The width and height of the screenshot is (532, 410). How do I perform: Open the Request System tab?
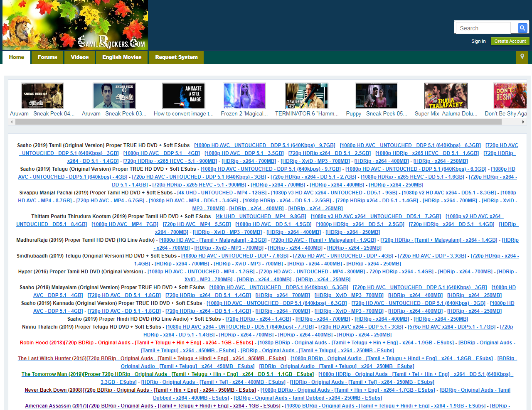(x=176, y=57)
